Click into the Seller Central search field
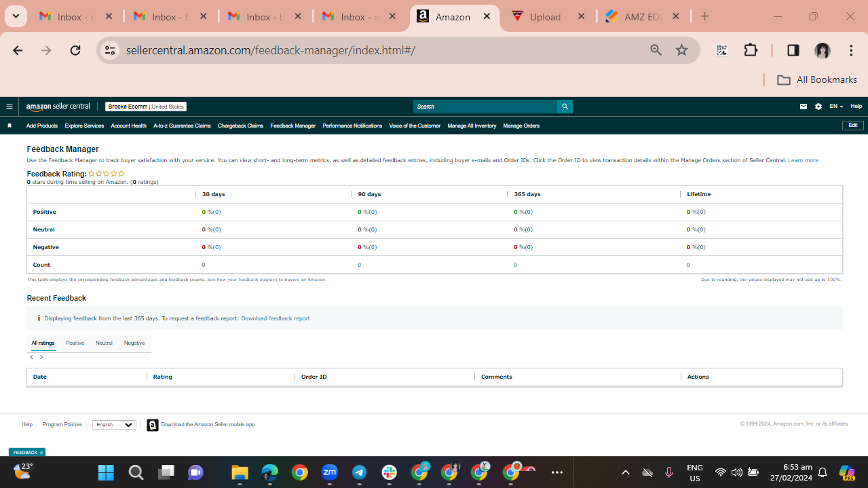The image size is (868, 488). pos(485,107)
